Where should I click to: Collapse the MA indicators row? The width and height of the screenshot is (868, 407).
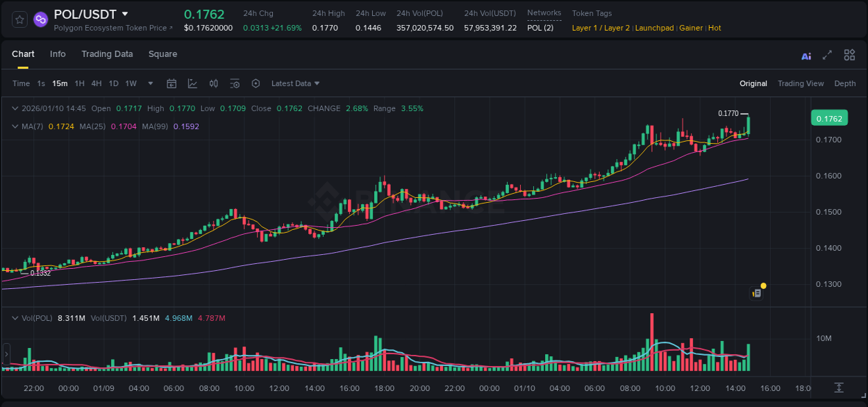point(15,126)
